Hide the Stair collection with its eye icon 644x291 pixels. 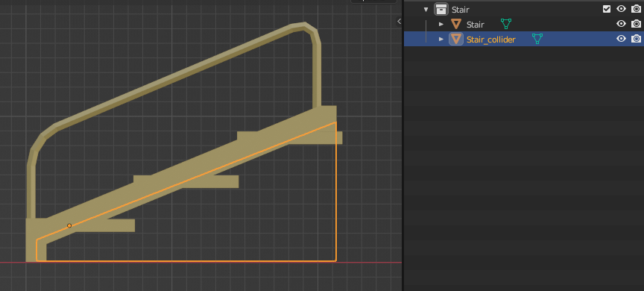(x=621, y=9)
